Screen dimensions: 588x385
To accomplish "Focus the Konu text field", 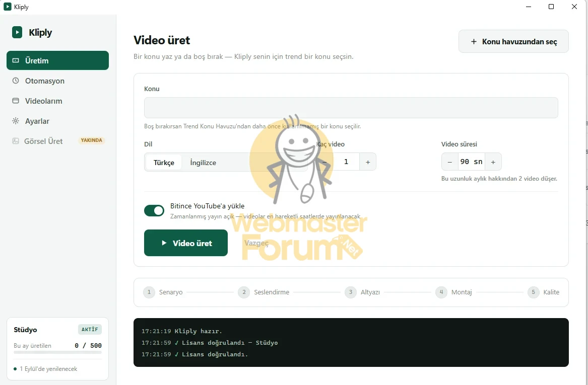I will (351, 108).
